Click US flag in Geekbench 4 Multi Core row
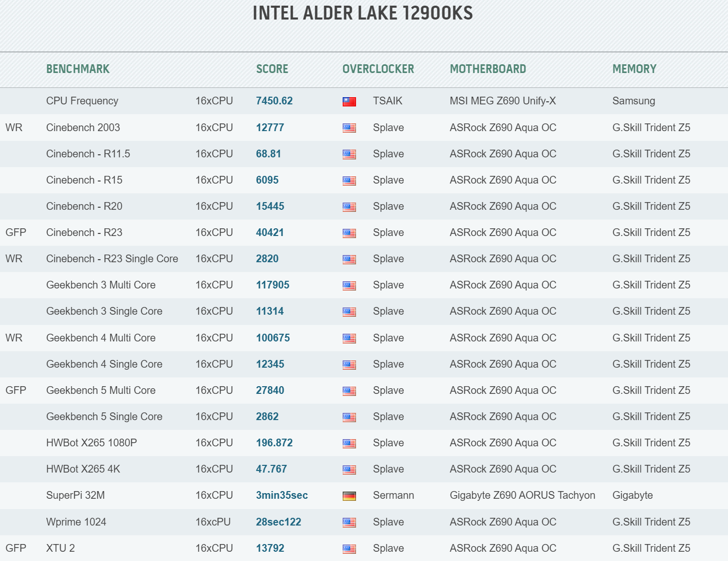Viewport: 728px width, 561px height. 349,338
